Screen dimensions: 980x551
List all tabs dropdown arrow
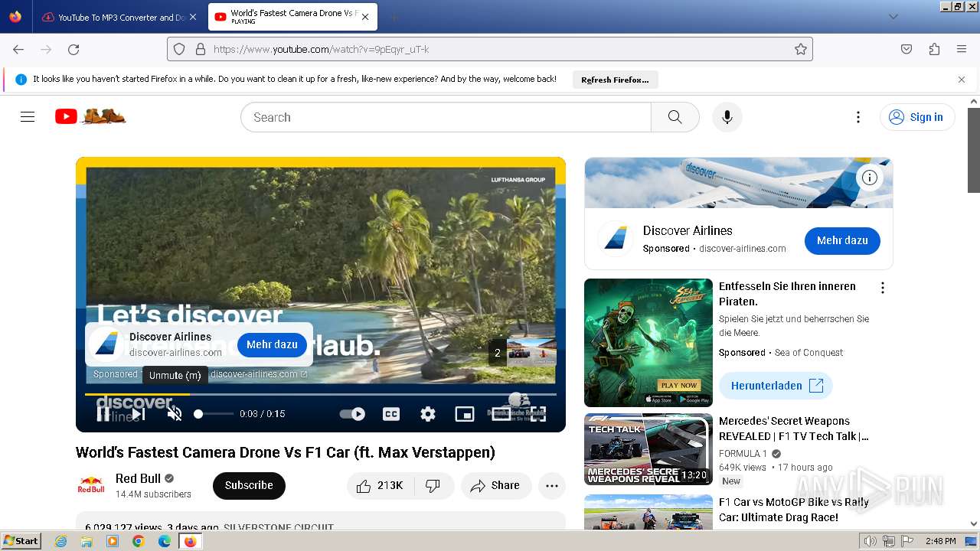pyautogui.click(x=893, y=17)
